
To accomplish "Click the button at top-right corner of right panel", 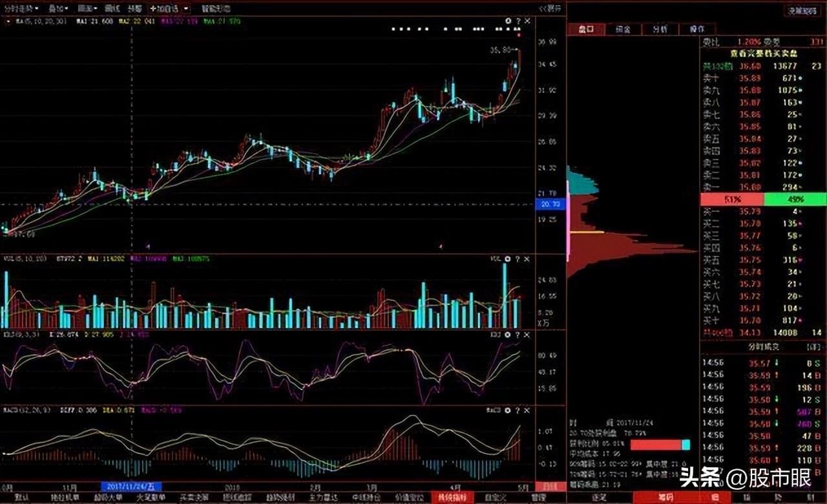I will tap(802, 10).
